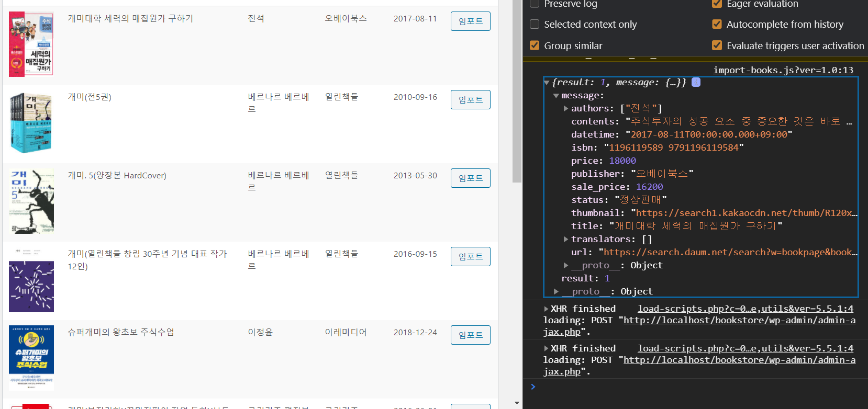
Task: Open import-books.js?ver=1.0:13 source link
Action: [783, 70]
